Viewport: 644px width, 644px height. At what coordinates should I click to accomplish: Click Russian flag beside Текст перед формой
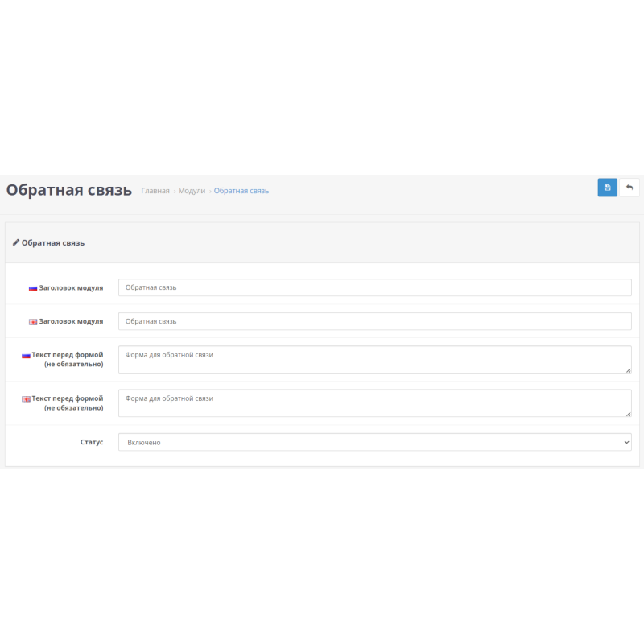point(26,355)
